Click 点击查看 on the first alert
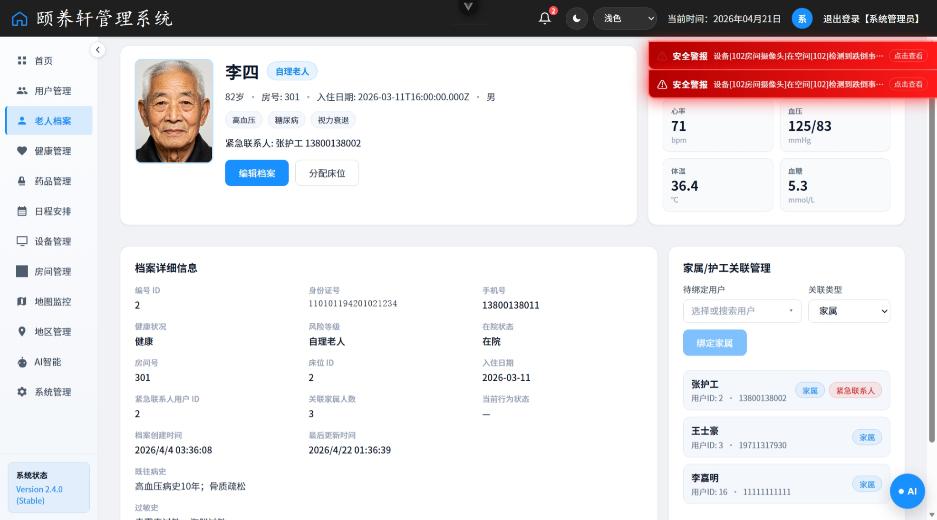The image size is (937, 520). click(x=908, y=56)
